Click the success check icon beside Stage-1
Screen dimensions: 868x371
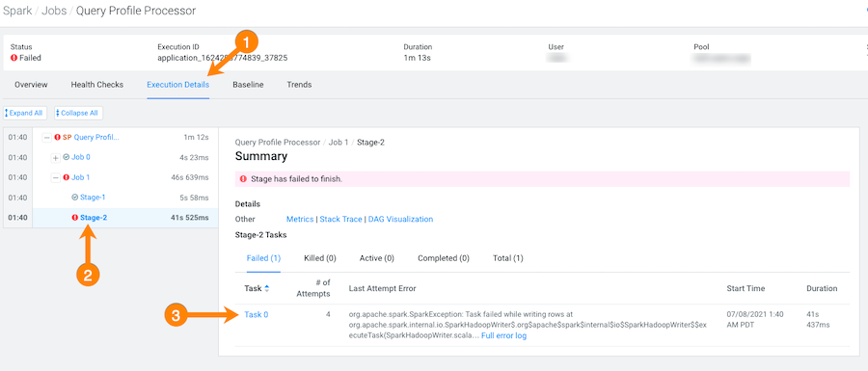74,198
